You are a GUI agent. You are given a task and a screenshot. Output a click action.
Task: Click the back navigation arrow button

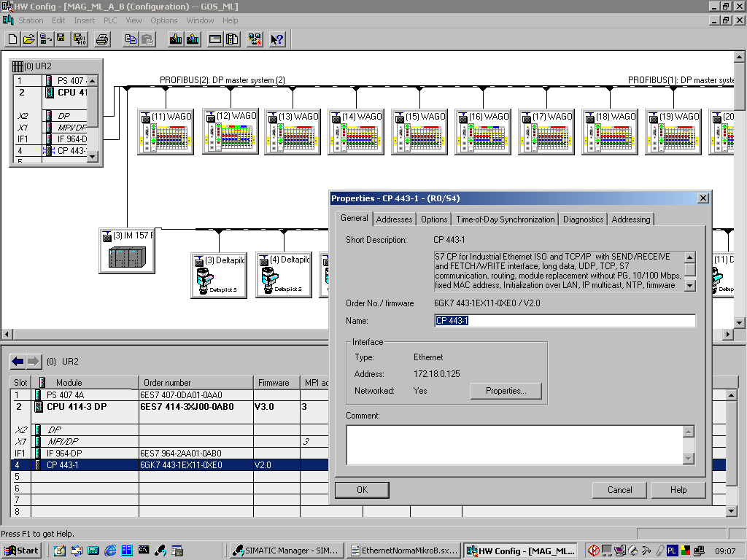pos(18,362)
